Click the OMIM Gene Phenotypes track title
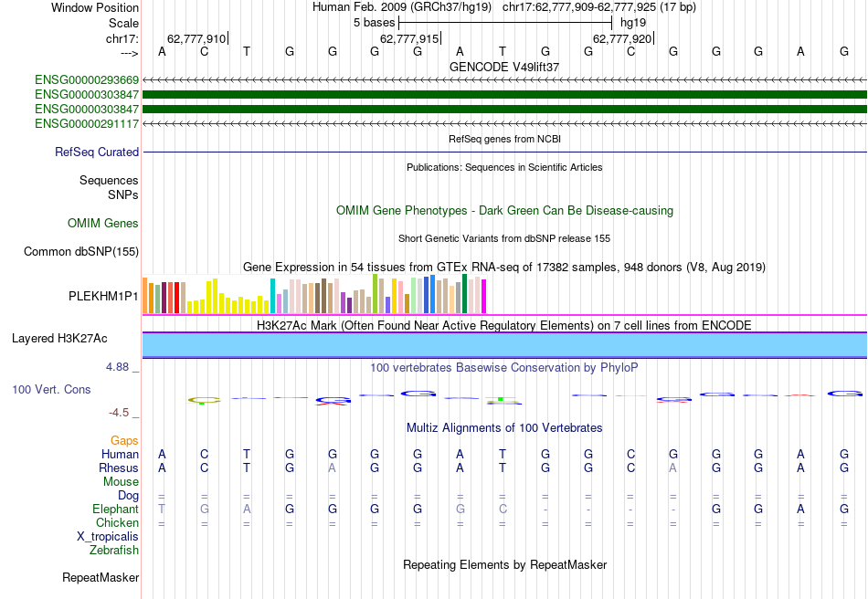Image resolution: width=868 pixels, height=599 pixels. point(504,210)
